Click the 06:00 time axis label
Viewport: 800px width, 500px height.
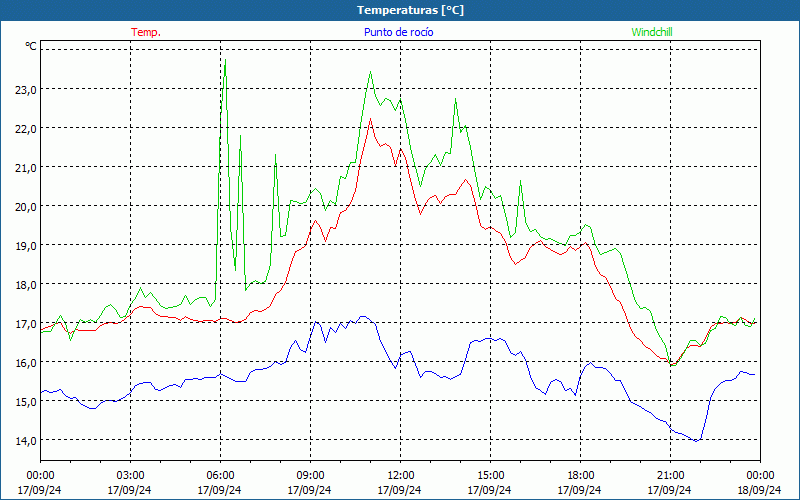220,475
